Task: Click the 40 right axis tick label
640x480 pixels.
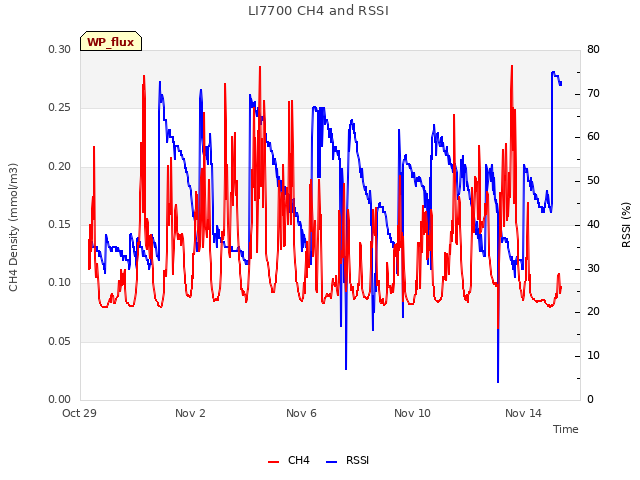Action: [593, 224]
